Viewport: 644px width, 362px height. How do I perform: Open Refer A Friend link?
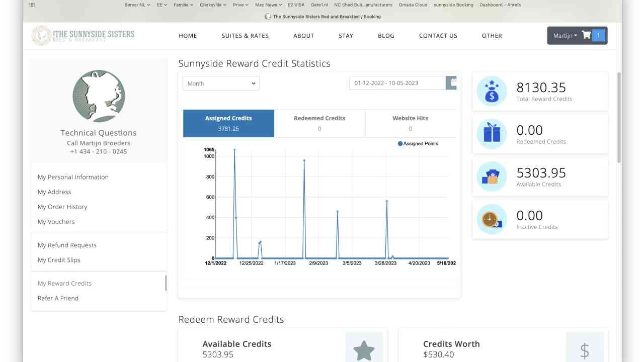pos(58,298)
